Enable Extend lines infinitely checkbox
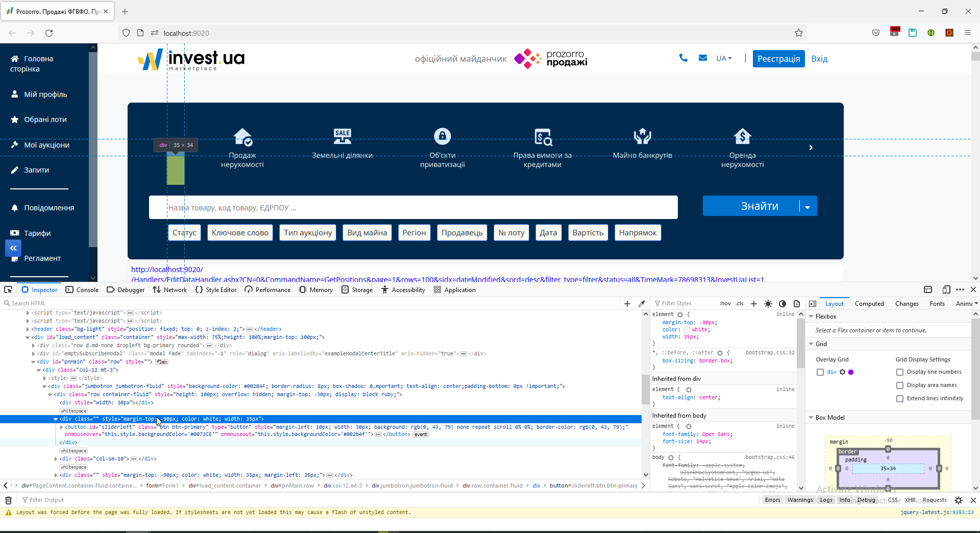The image size is (980, 533). click(x=900, y=399)
